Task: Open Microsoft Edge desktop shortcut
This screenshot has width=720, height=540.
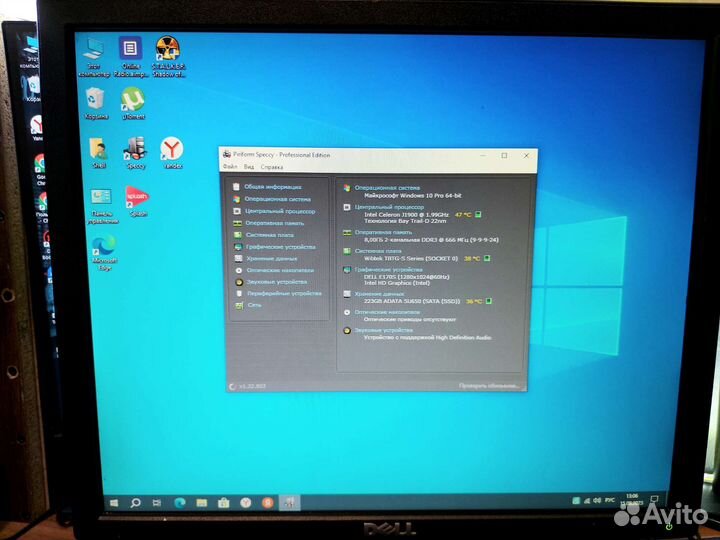Action: (x=103, y=250)
